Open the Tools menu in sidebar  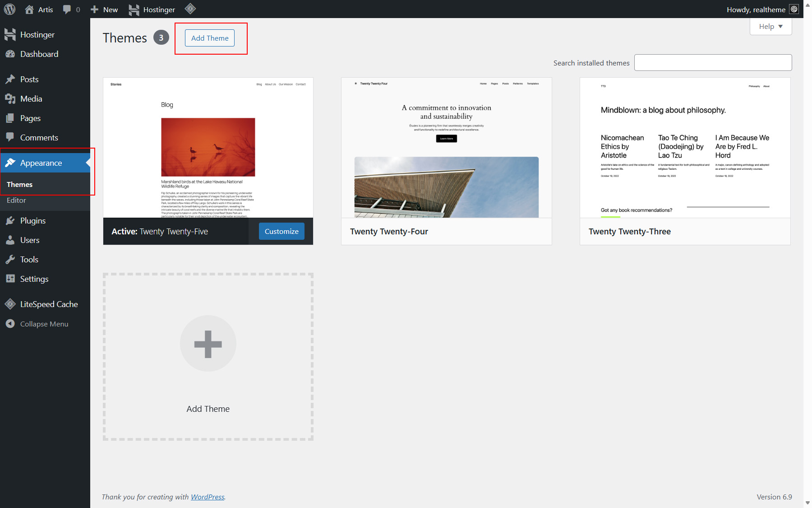(29, 260)
